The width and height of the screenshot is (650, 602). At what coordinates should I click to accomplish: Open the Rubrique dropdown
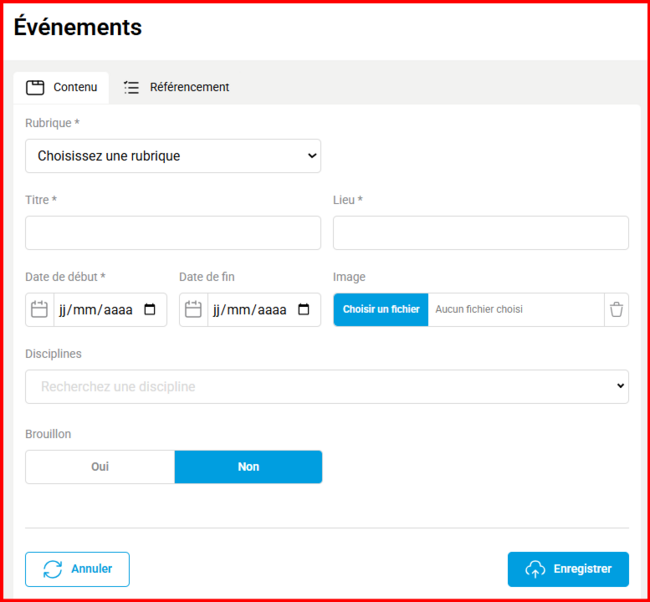pyautogui.click(x=173, y=156)
